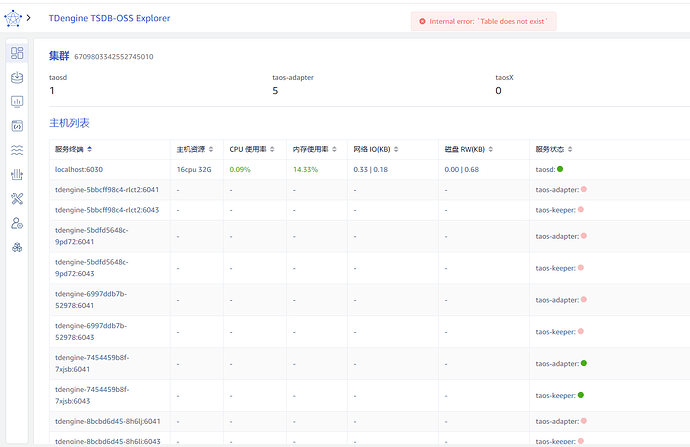Select the 主机列表 section heading

(x=69, y=123)
